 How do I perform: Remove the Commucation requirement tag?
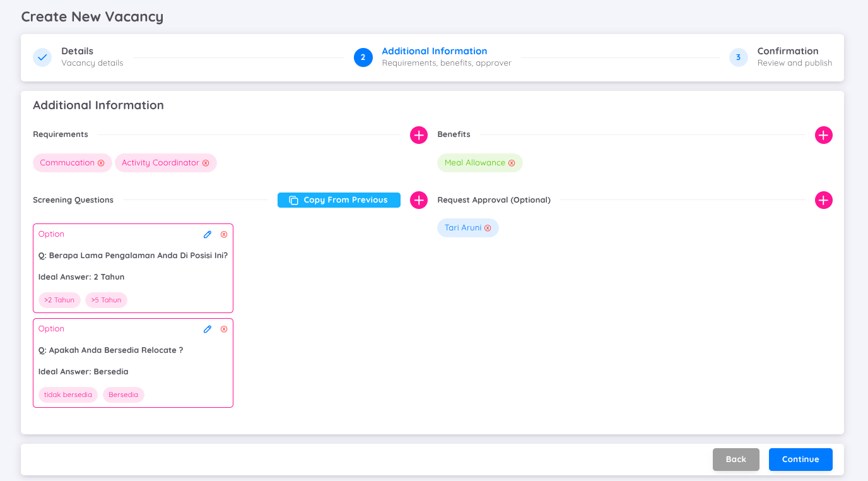(x=101, y=163)
